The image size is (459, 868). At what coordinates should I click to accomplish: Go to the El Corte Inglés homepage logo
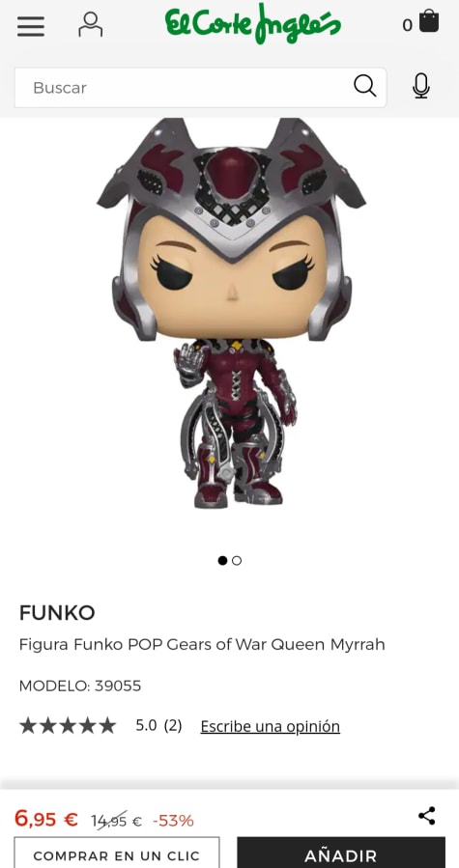coord(253,23)
